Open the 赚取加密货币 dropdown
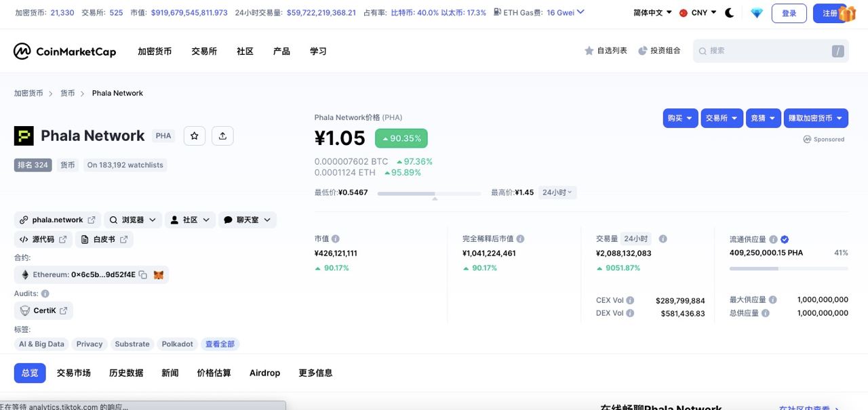The image size is (868, 410). click(x=815, y=118)
